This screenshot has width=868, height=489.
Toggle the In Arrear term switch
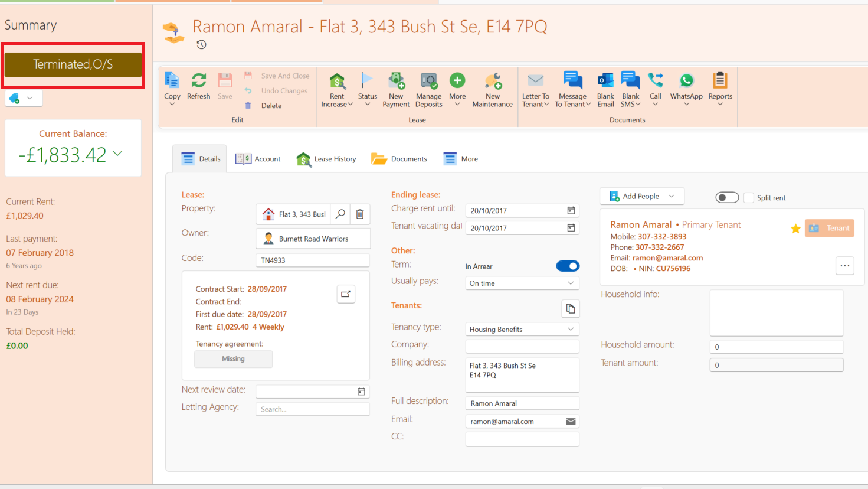tap(568, 266)
